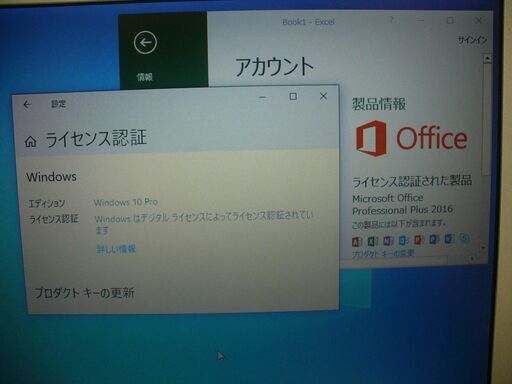512x384 pixels.
Task: Click the プロダクト キーの変更 link in Office
Action: click(x=383, y=254)
